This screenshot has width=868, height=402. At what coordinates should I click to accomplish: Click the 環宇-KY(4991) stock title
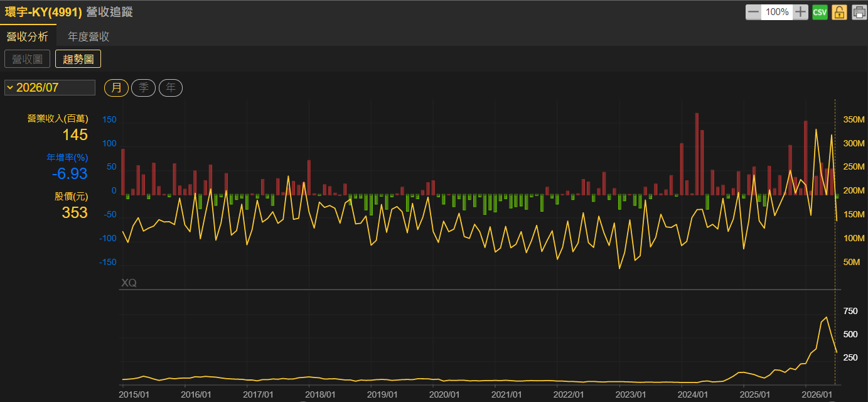(43, 12)
